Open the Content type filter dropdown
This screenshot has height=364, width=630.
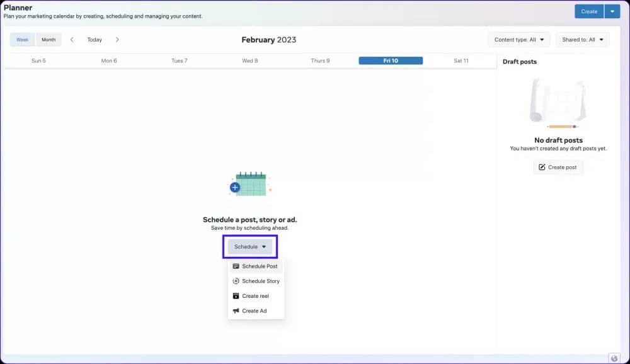tap(518, 40)
